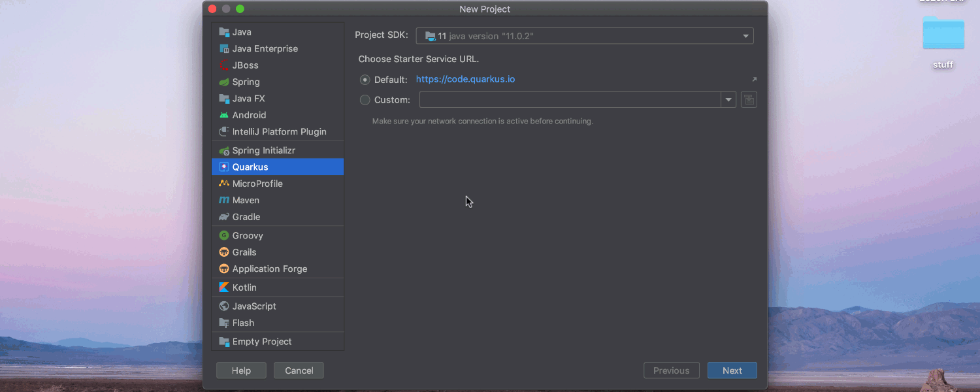This screenshot has width=980, height=392.
Task: Click the Quarkus icon in list
Action: 224,167
